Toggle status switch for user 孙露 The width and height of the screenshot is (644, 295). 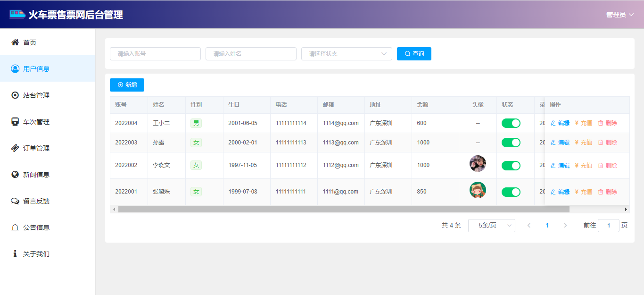pos(511,143)
